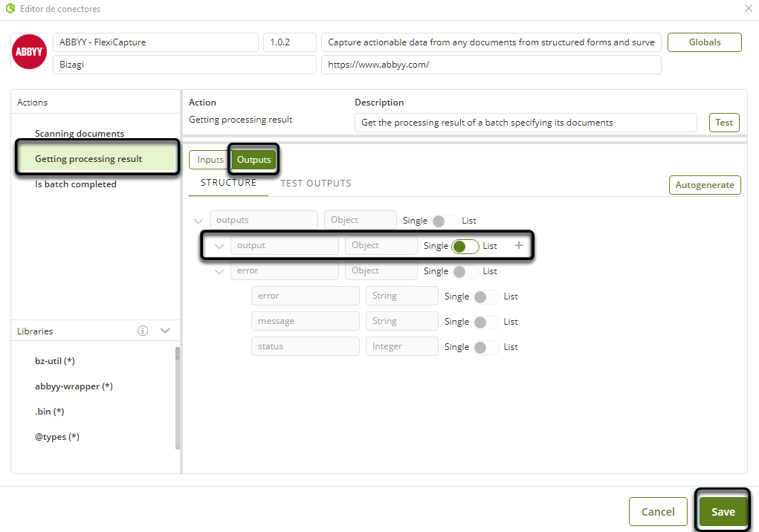Screen dimensions: 759x532
Task: Open the String type box of message
Action: (401, 321)
